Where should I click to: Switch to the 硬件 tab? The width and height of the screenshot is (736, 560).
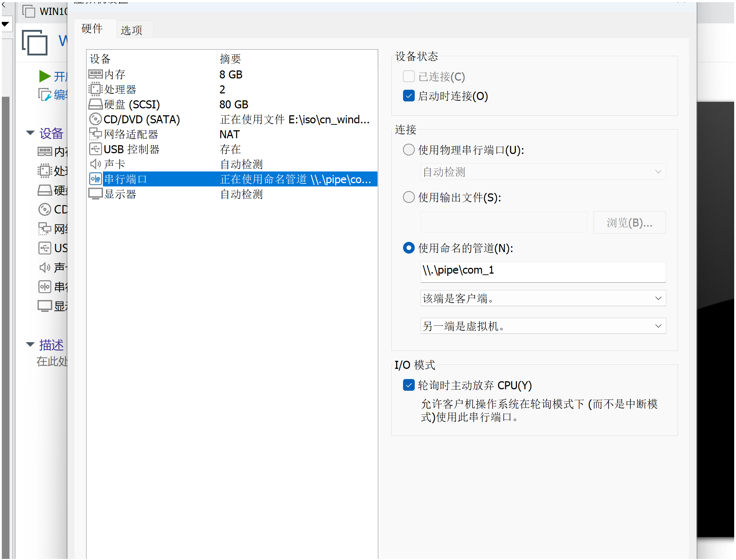coord(92,28)
